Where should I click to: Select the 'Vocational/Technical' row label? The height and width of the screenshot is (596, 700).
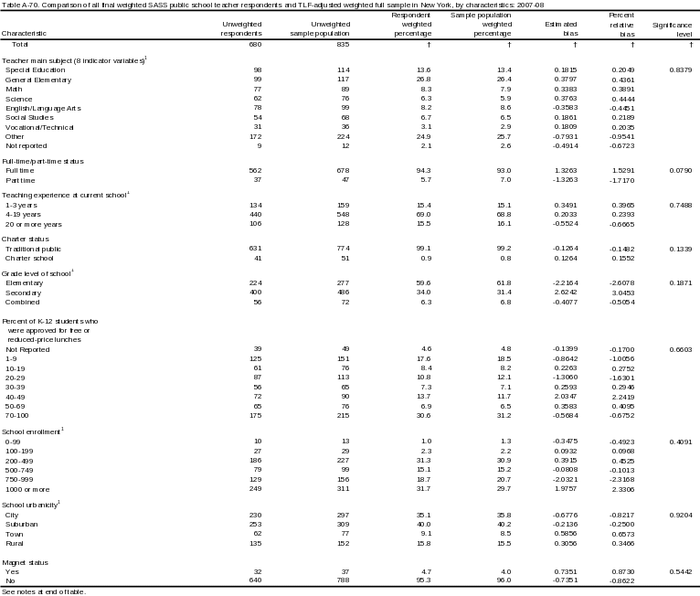point(39,128)
